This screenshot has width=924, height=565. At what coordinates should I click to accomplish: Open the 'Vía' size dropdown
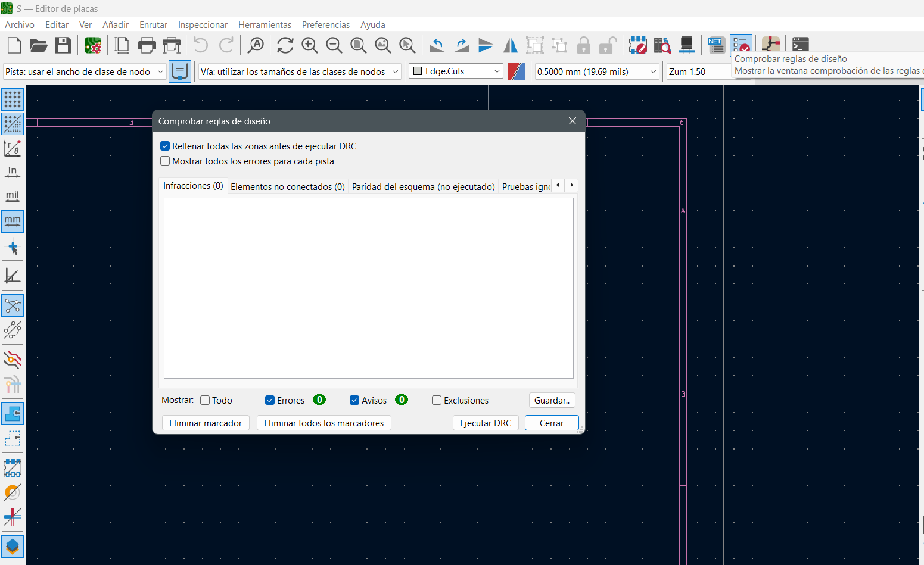[x=300, y=71]
